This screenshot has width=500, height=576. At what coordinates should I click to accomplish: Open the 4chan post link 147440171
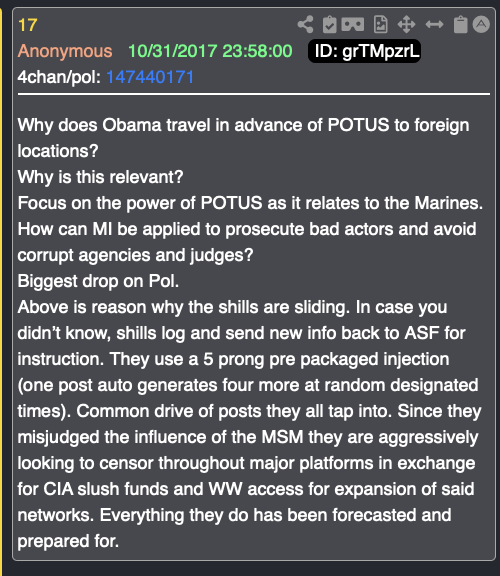click(150, 77)
